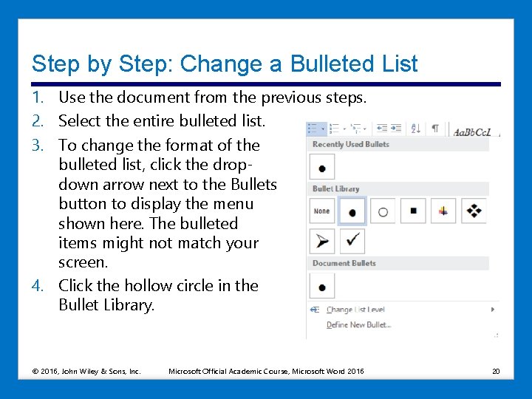532x399 pixels.
Task: Click the Decrease Indent icon
Action: (x=382, y=128)
